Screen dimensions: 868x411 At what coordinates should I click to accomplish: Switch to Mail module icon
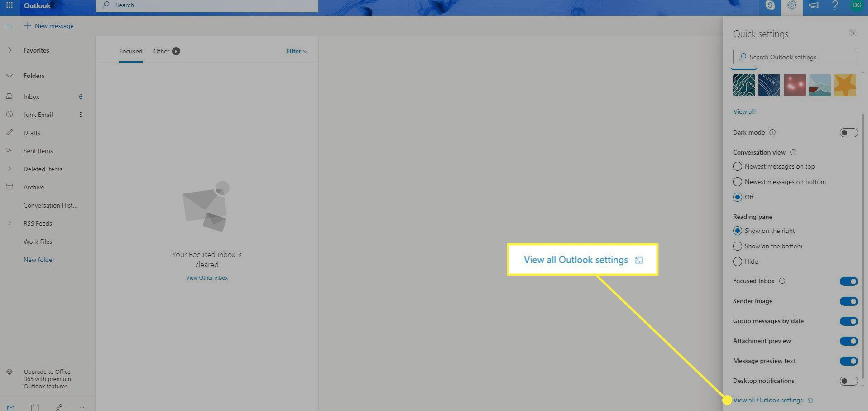click(11, 407)
